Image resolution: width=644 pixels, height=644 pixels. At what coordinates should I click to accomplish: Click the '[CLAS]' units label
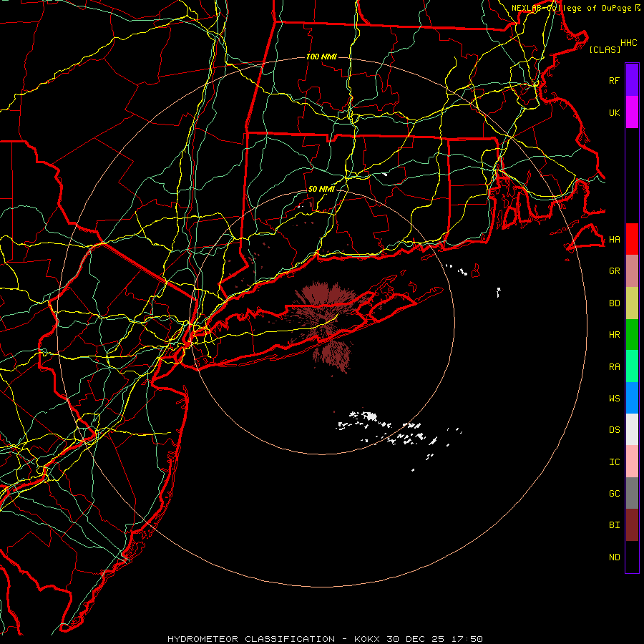click(605, 49)
